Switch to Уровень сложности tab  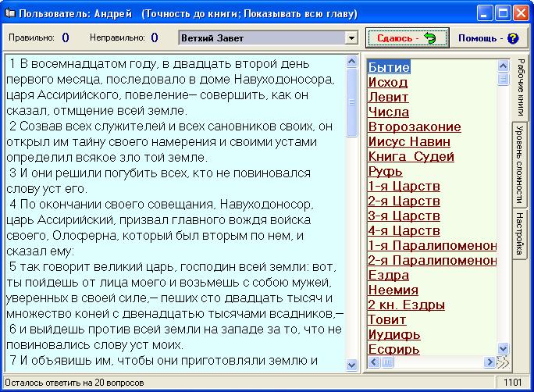519,165
